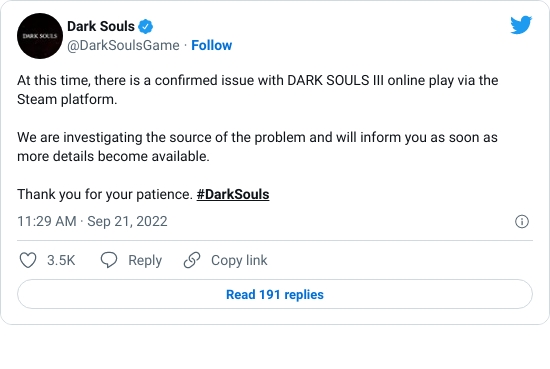Click the reply speech bubble icon
The width and height of the screenshot is (550, 369).
click(x=109, y=260)
